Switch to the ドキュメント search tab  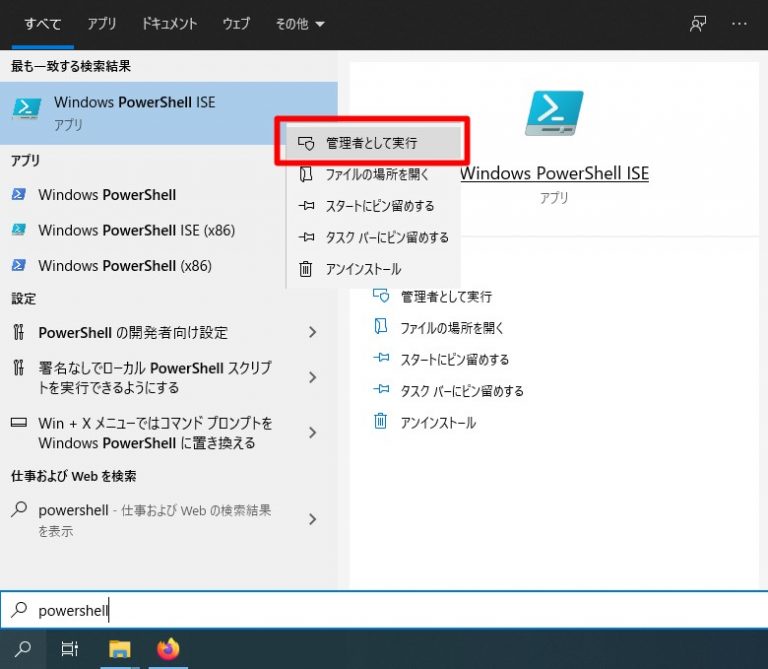pos(169,24)
